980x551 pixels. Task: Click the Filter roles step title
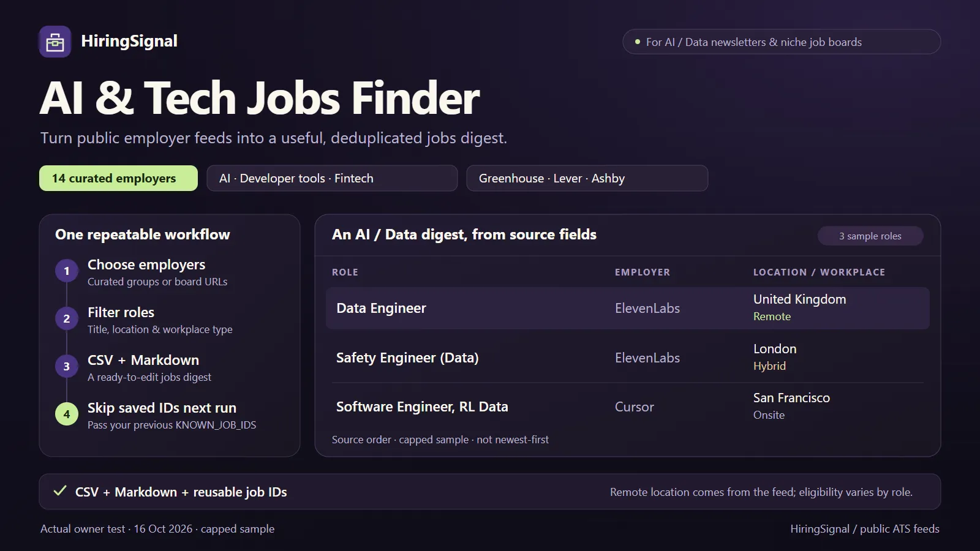click(x=121, y=312)
